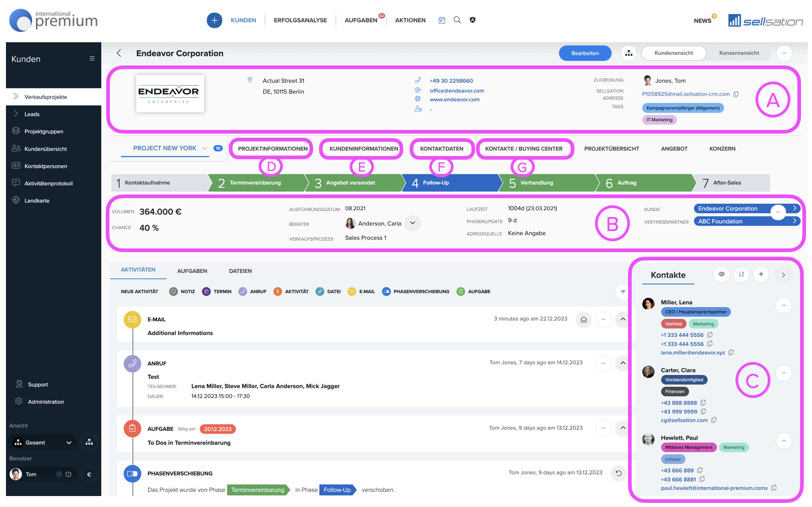
Task: Add a new E-Mail activity
Action: click(x=361, y=291)
